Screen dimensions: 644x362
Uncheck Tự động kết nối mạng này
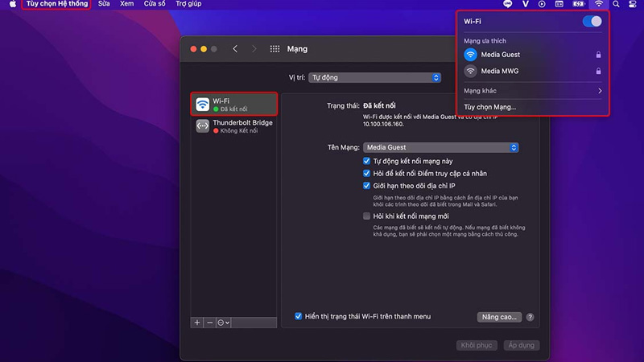pos(366,161)
